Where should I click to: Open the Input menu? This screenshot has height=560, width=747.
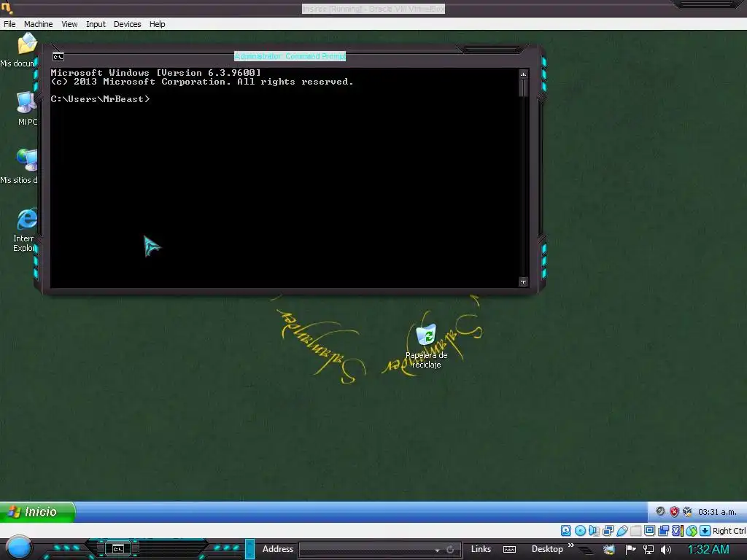pos(96,24)
